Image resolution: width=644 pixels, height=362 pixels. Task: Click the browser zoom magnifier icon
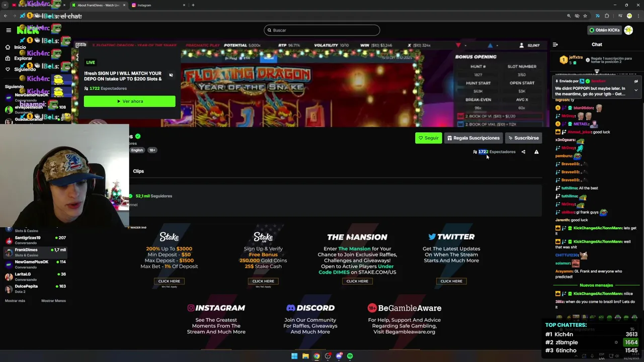(569, 16)
